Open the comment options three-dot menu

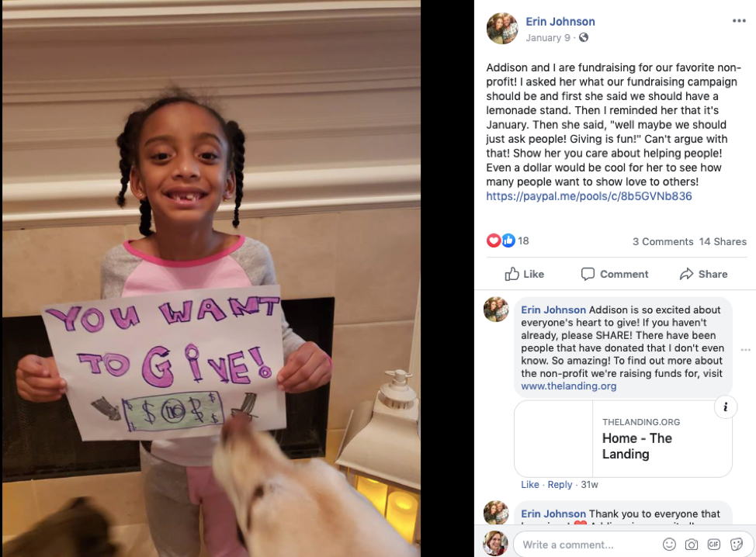[745, 350]
